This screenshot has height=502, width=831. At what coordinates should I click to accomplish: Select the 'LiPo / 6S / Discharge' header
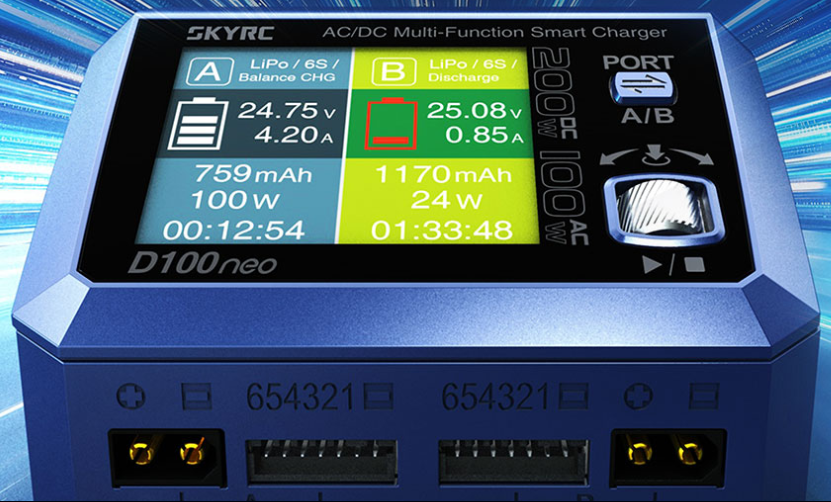coord(472,71)
